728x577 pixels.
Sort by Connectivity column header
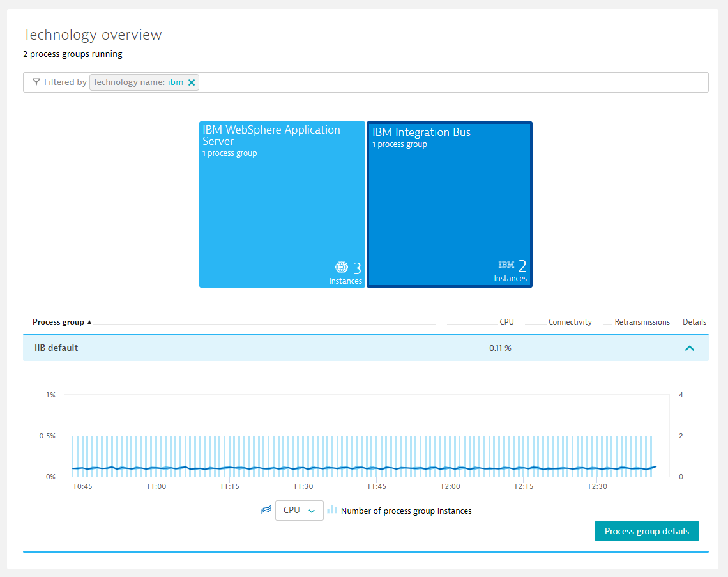pyautogui.click(x=570, y=322)
